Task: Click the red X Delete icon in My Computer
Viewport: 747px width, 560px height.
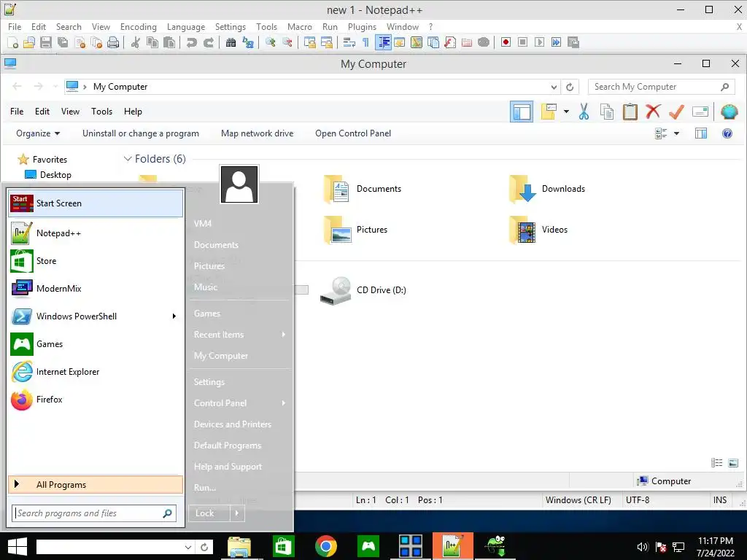Action: pyautogui.click(x=653, y=112)
